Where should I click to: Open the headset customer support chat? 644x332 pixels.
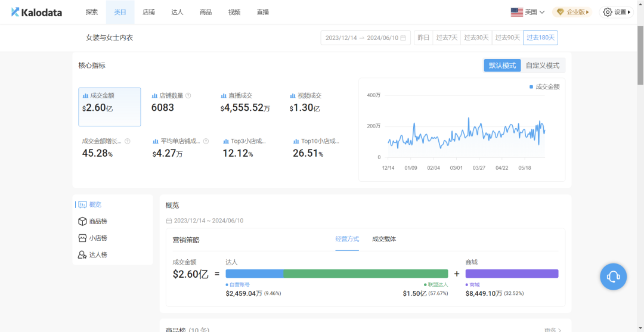pyautogui.click(x=613, y=277)
